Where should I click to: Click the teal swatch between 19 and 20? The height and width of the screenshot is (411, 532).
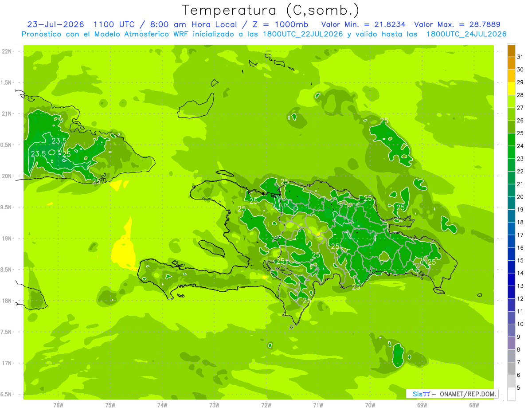(511, 204)
